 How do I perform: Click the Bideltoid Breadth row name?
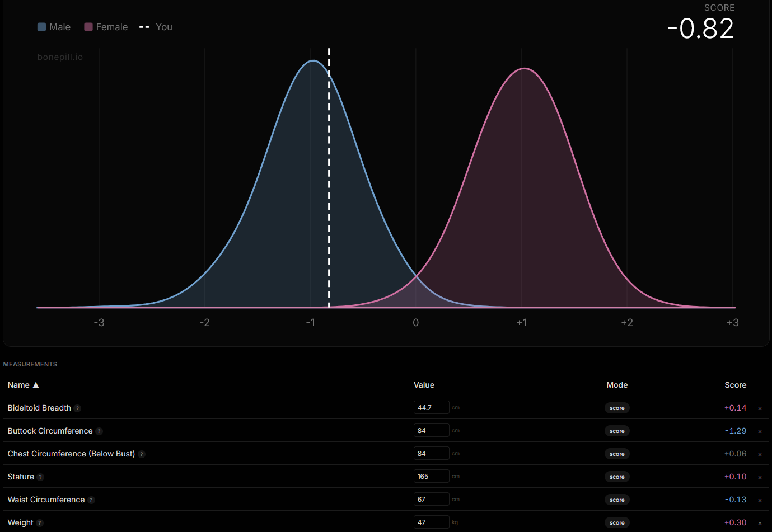click(39, 408)
